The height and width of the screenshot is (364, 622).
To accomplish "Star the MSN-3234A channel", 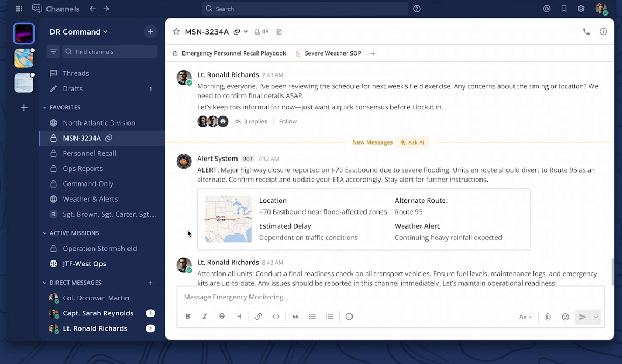I will tap(176, 31).
